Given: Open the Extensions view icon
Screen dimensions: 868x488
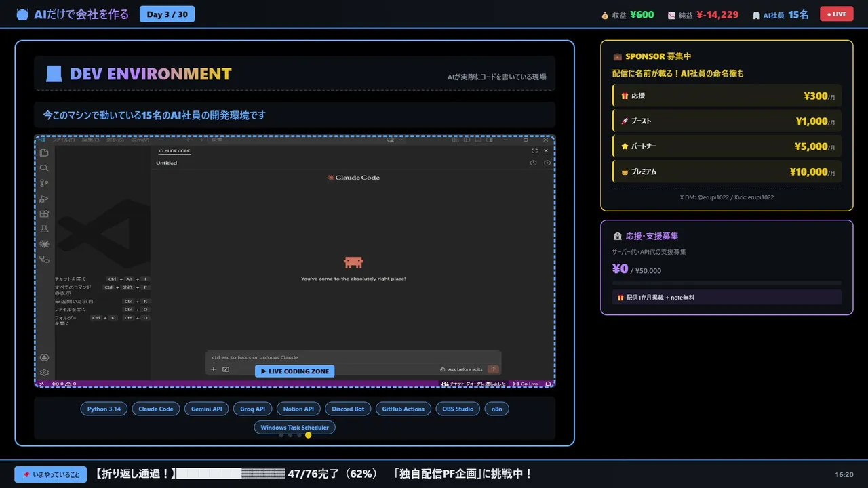Looking at the screenshot, I should pyautogui.click(x=44, y=213).
